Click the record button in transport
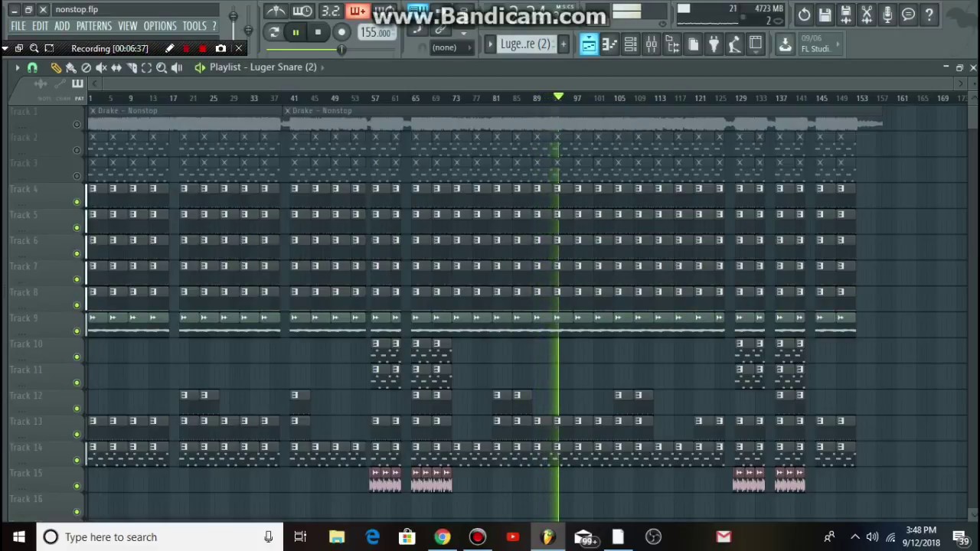 point(341,32)
